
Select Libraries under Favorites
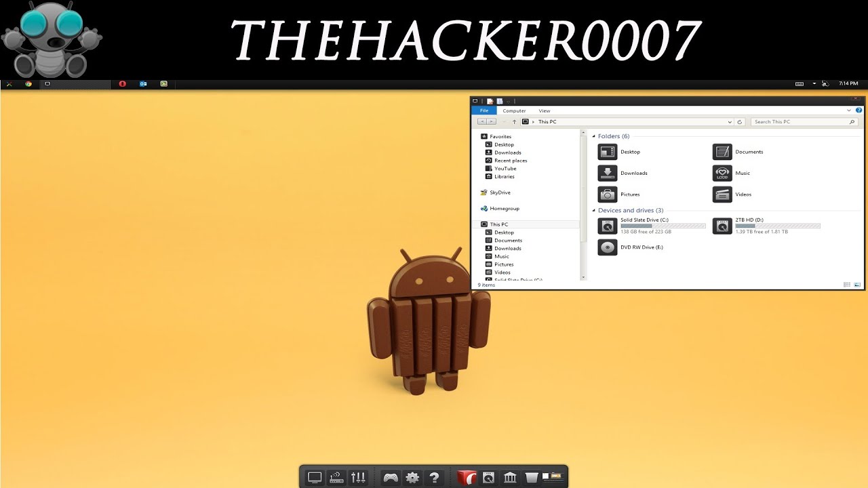(500, 177)
